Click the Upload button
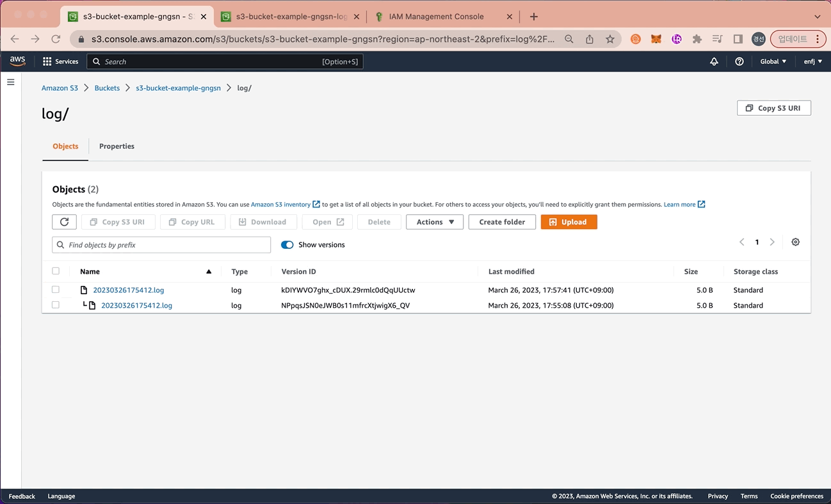Screen dimensions: 831x504 pyautogui.click(x=569, y=222)
